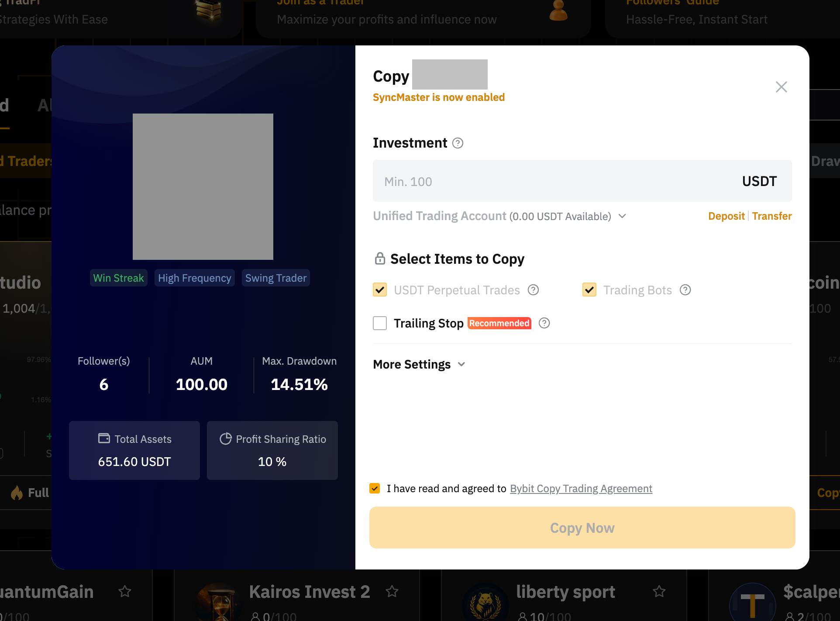Viewport: 840px width, 621px height.
Task: Open the Bybit Copy Trading Agreement link
Action: tap(581, 489)
